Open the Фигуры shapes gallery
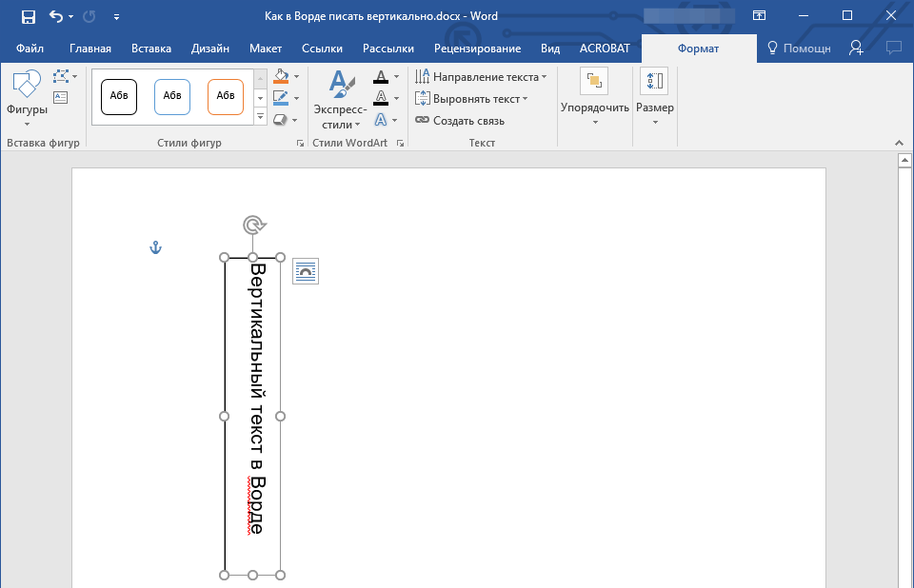The width and height of the screenshot is (914, 588). (x=27, y=97)
